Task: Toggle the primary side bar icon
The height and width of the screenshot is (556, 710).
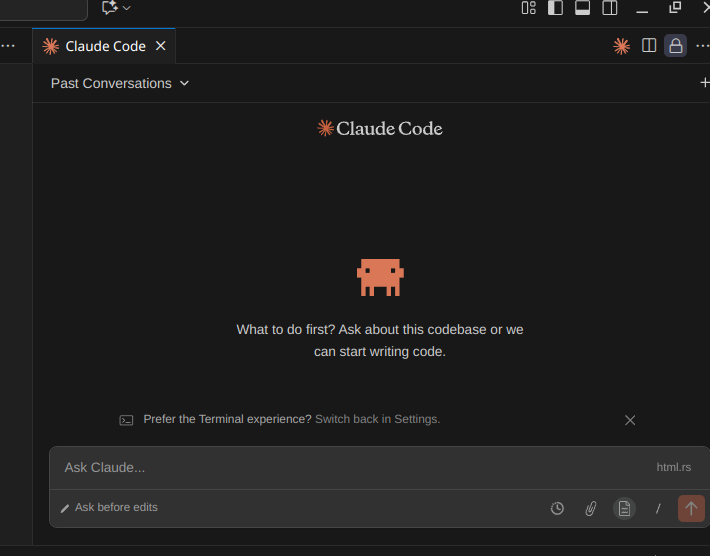Action: [x=555, y=8]
